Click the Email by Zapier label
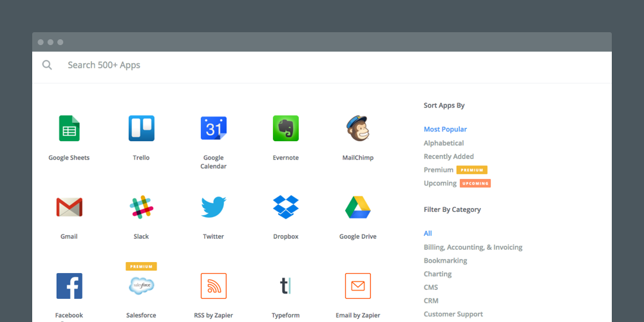Screen dimensions: 644x322 357,316
